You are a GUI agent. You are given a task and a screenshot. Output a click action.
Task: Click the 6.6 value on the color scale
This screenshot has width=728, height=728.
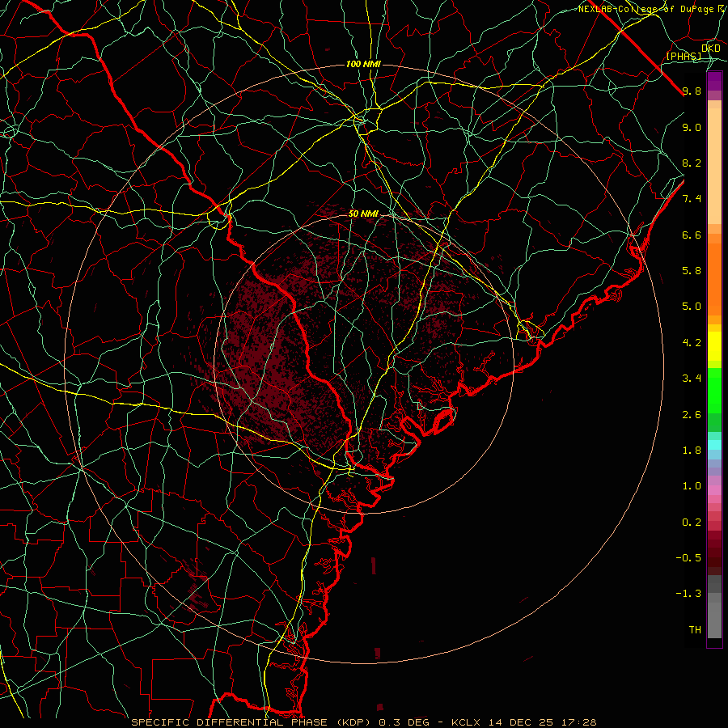pos(692,235)
